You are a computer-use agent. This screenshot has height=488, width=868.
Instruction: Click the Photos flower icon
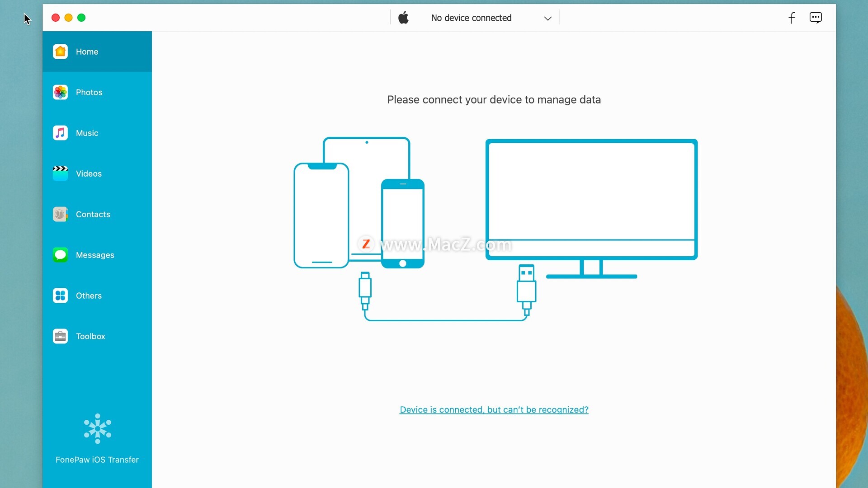pos(60,92)
